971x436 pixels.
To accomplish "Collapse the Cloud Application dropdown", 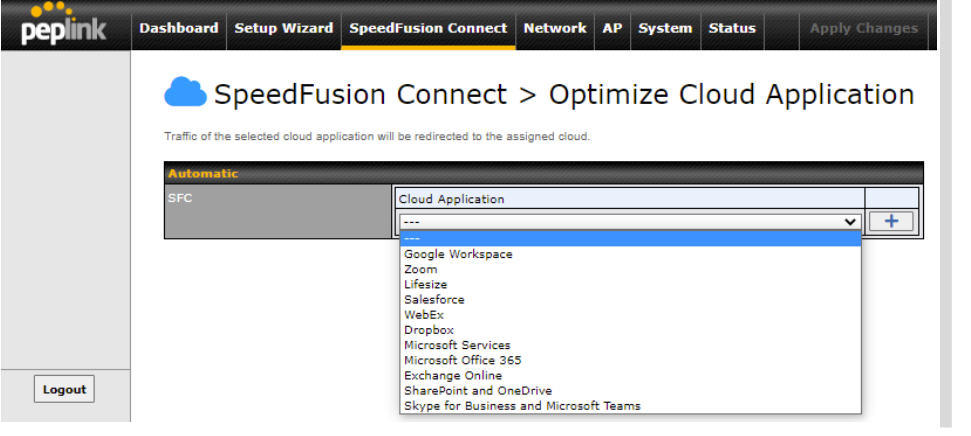I will pos(630,221).
